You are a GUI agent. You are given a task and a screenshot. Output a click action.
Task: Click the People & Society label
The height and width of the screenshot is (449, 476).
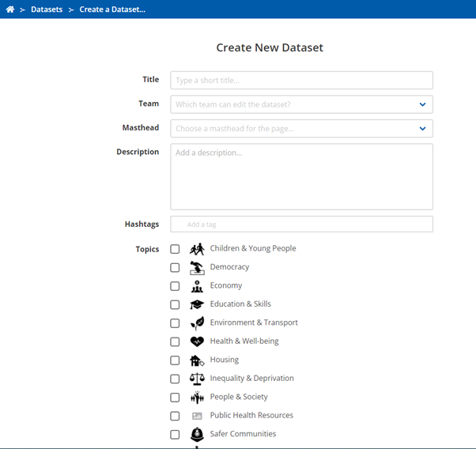click(239, 397)
